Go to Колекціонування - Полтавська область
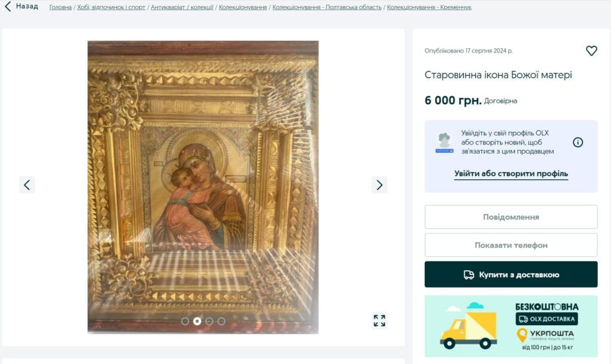The height and width of the screenshot is (364, 611). pos(327,7)
